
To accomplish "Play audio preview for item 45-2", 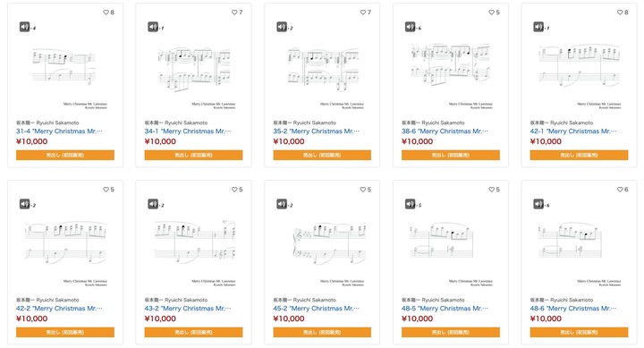I will click(282, 204).
